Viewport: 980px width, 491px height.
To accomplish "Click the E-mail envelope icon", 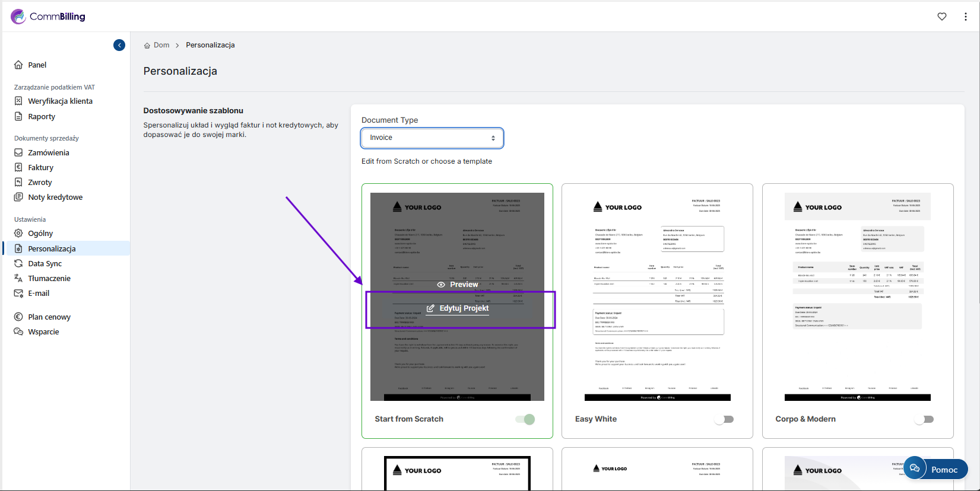I will point(18,294).
